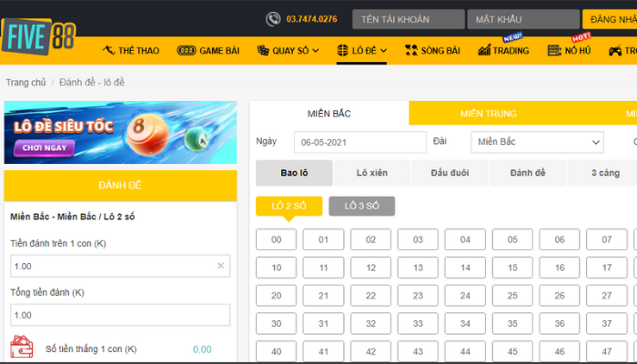Click the phone icon beside hotline number
The height and width of the screenshot is (364, 637).
273,19
